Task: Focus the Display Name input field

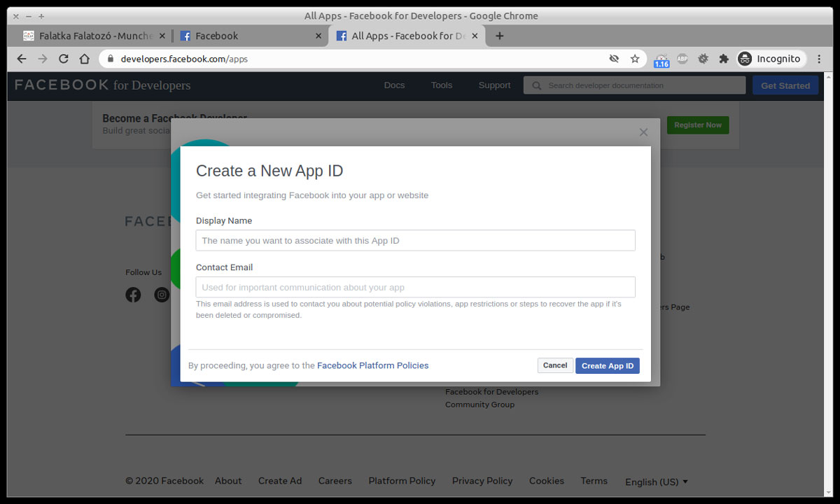Action: pyautogui.click(x=415, y=240)
